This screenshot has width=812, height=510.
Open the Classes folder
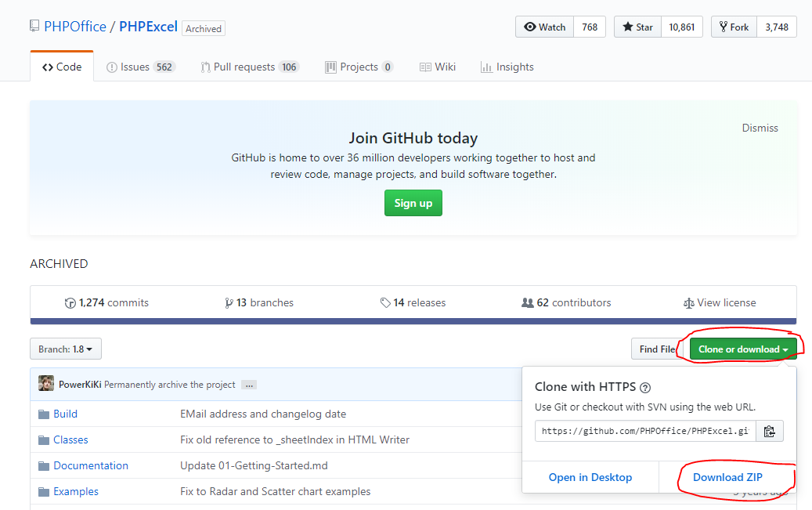pyautogui.click(x=70, y=440)
